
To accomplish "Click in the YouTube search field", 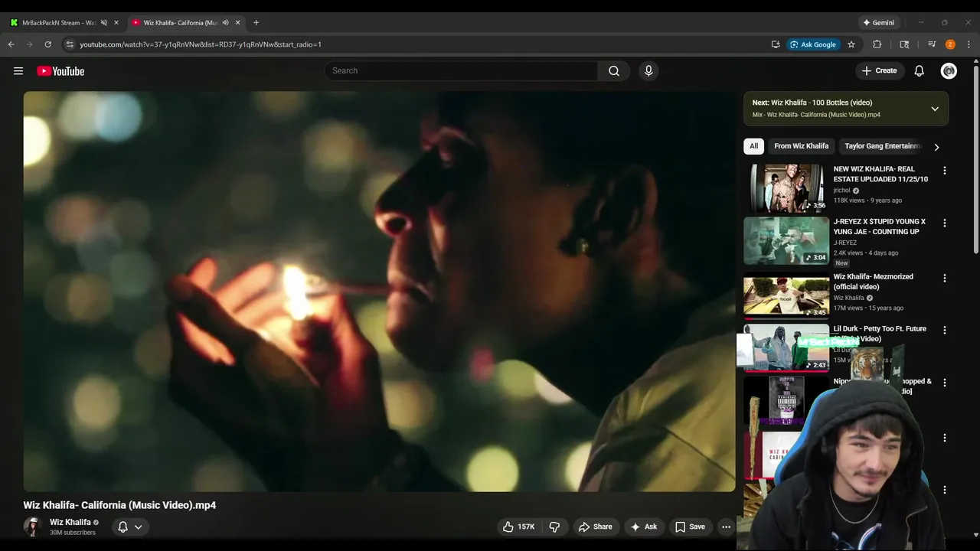I will click(x=461, y=71).
